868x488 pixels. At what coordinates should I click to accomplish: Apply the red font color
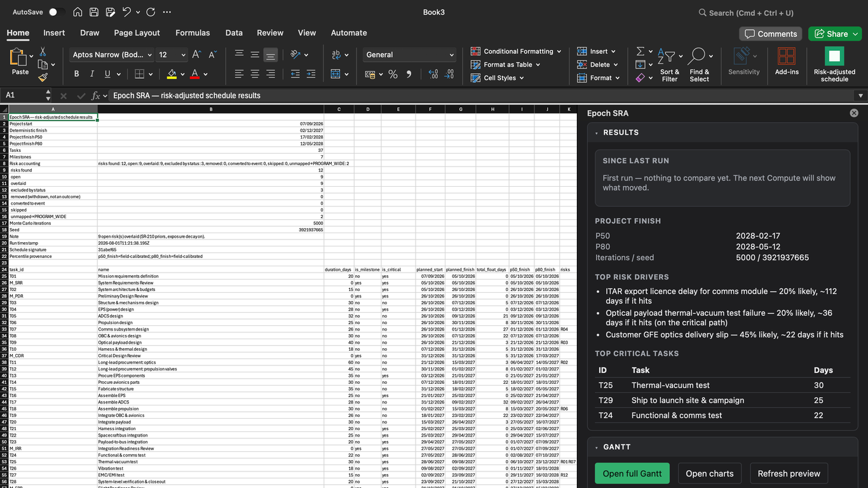(195, 74)
